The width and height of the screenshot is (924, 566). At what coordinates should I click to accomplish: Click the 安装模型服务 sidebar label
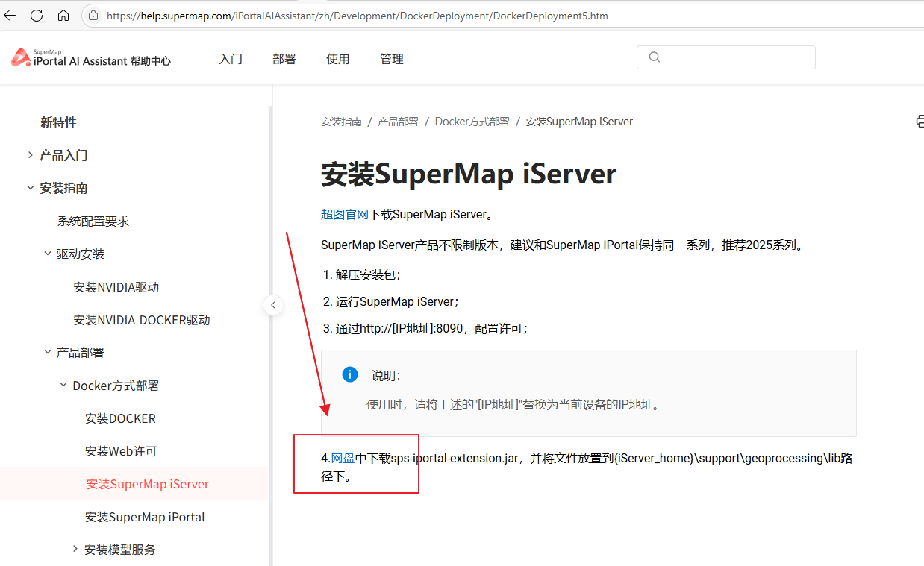click(120, 550)
